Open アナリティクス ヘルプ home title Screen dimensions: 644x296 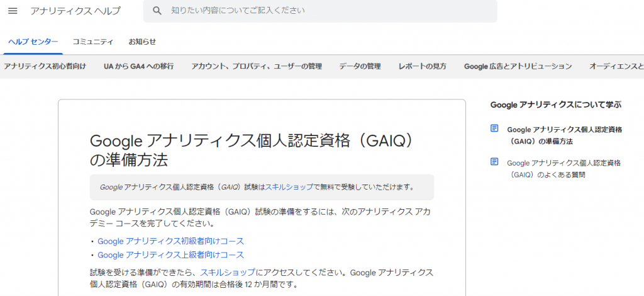pyautogui.click(x=75, y=11)
